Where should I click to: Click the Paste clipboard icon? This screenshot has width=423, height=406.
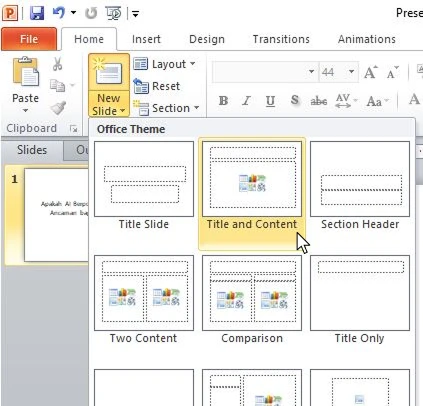[x=25, y=72]
